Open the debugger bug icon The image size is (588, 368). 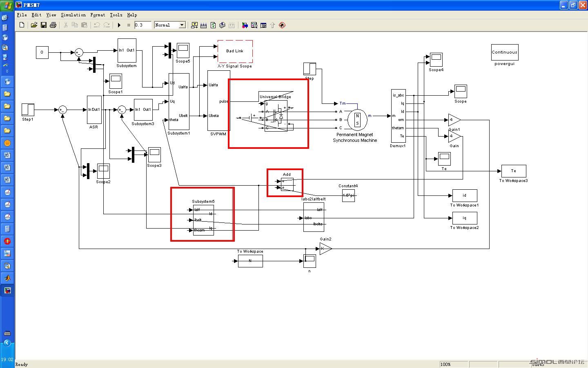(282, 25)
